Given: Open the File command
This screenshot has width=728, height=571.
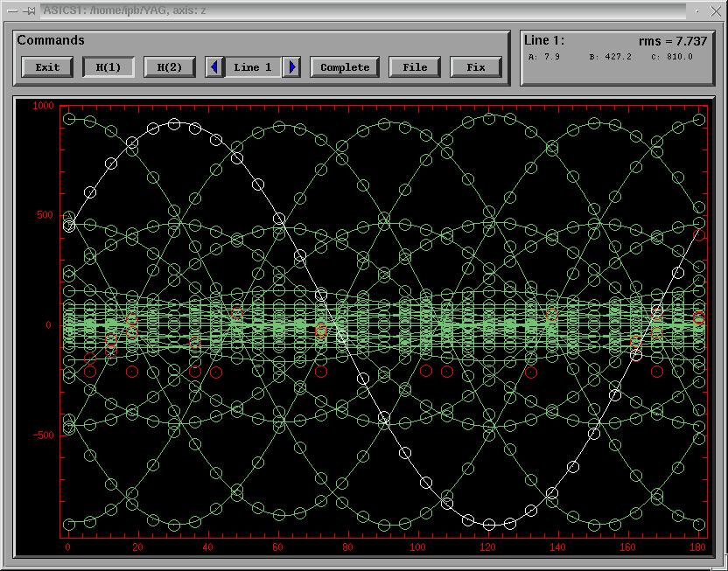Looking at the screenshot, I should click(415, 67).
